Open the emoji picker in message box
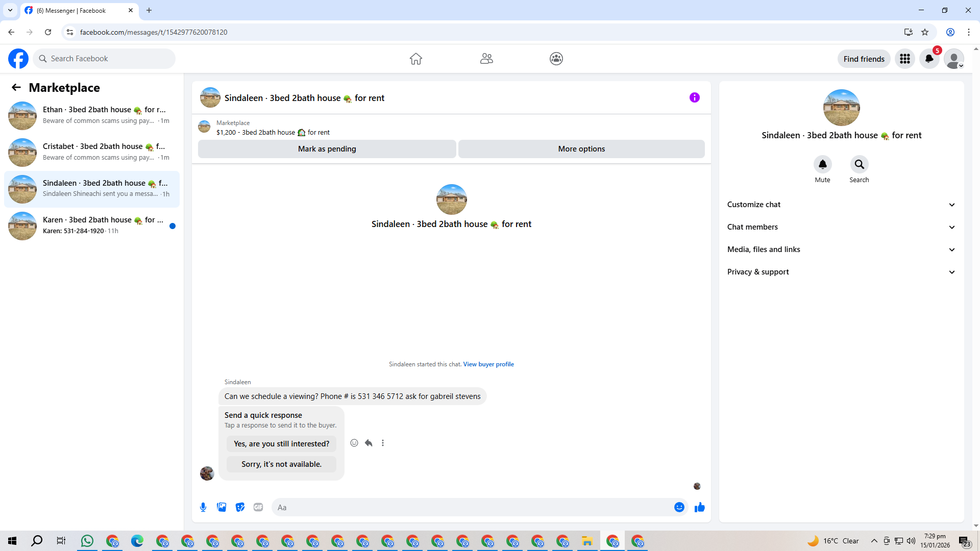980x551 pixels. (679, 507)
